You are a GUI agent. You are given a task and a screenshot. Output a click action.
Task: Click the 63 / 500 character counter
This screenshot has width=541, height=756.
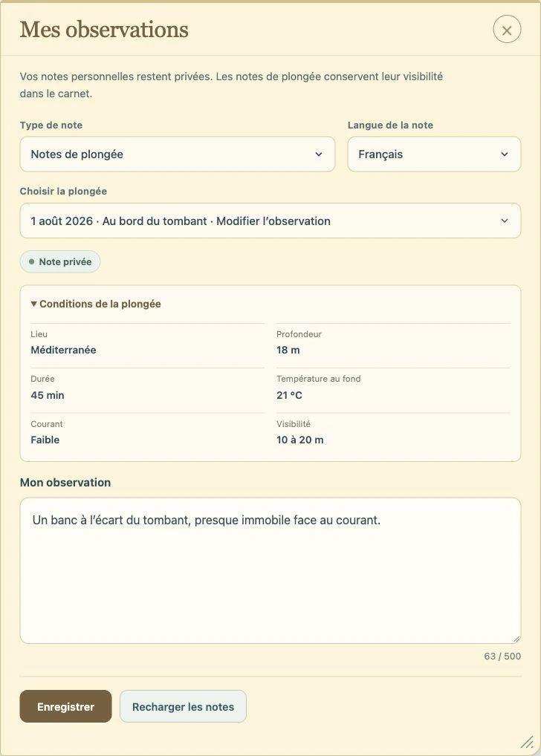pos(502,656)
